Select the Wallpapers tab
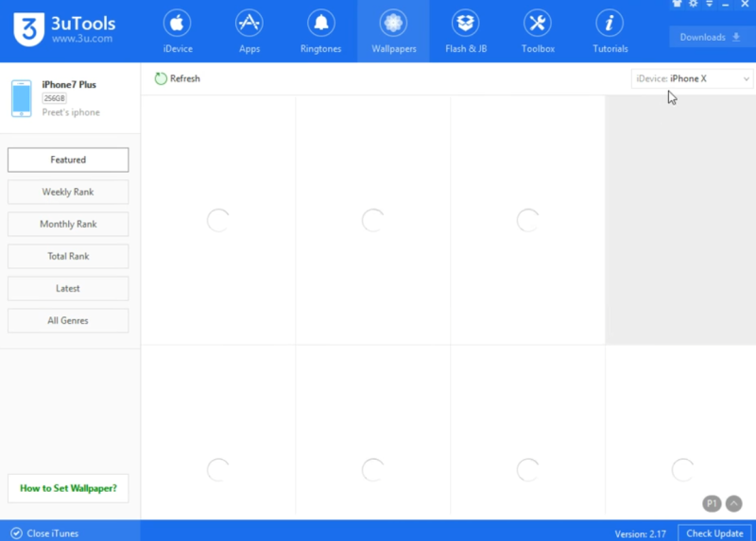This screenshot has width=756, height=541. tap(393, 31)
